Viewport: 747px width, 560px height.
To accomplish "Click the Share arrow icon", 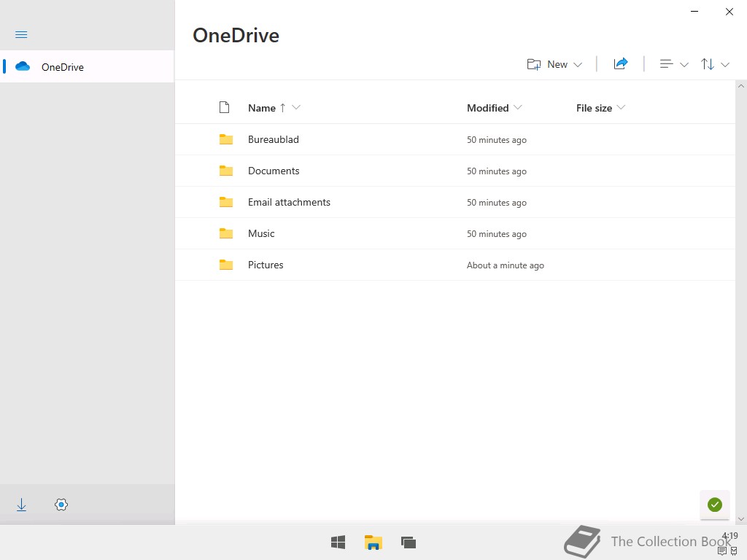I will coord(621,63).
